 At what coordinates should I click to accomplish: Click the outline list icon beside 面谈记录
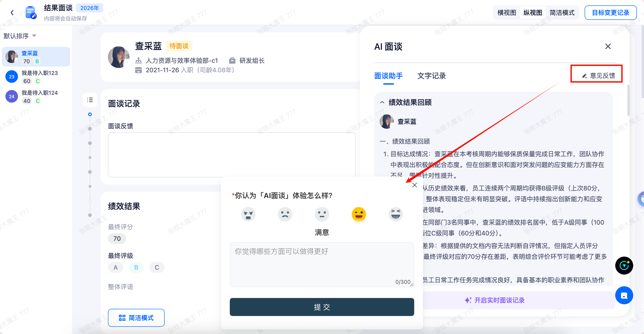click(90, 100)
